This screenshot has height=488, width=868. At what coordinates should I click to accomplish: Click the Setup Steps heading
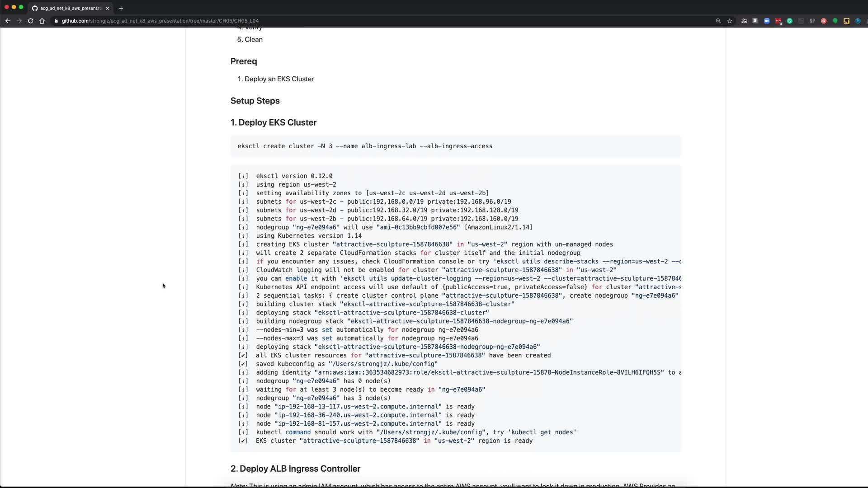click(x=255, y=101)
